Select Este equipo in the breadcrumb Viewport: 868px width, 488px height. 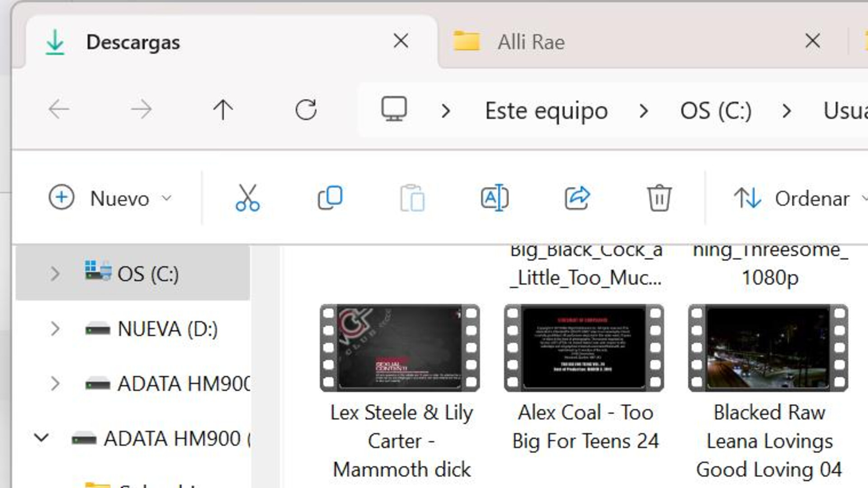coord(546,111)
